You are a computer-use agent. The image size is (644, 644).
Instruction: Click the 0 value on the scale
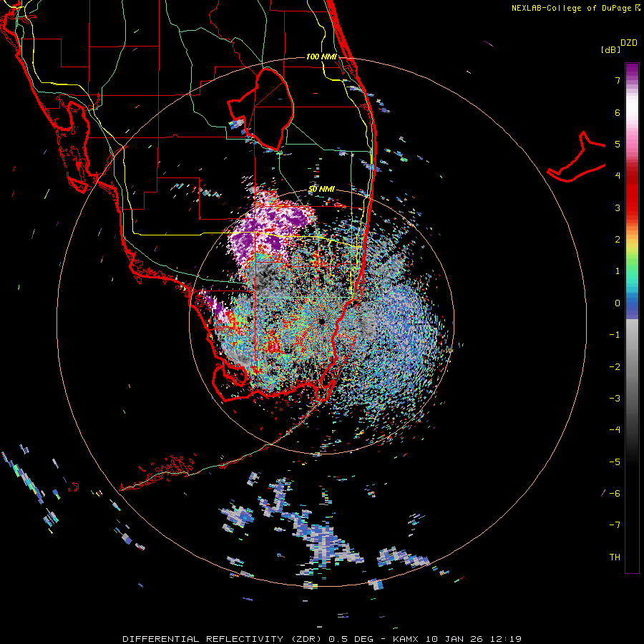click(618, 303)
